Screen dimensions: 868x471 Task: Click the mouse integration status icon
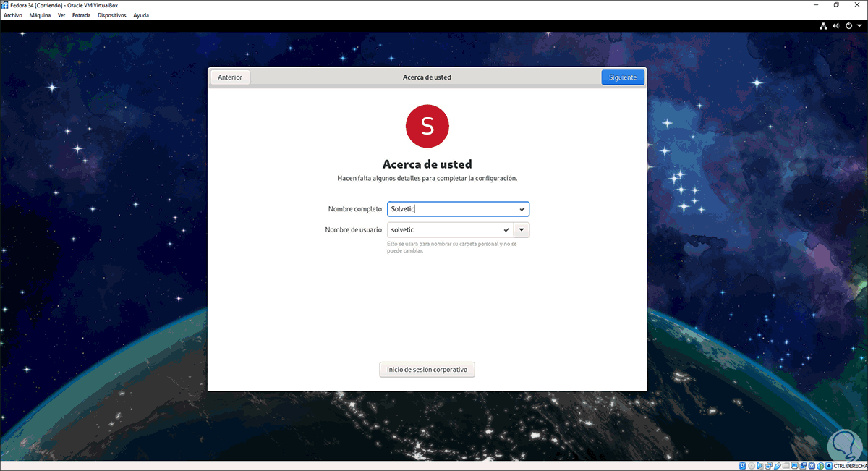pos(820,465)
